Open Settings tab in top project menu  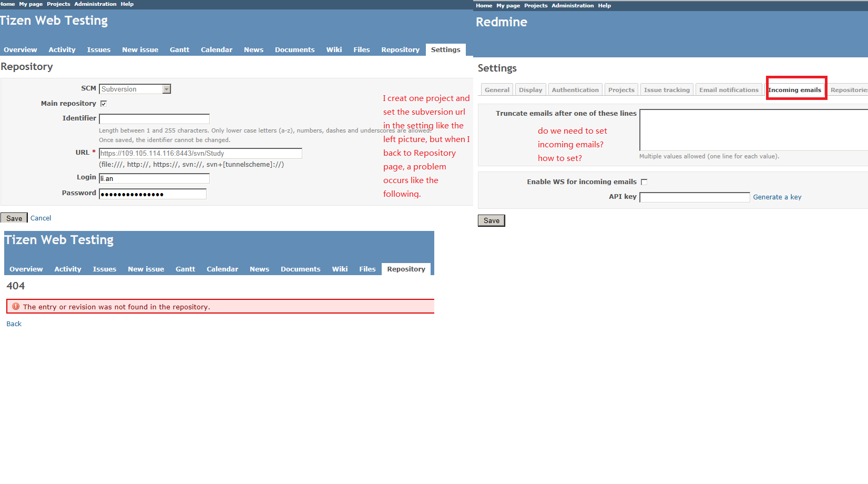[x=445, y=49]
